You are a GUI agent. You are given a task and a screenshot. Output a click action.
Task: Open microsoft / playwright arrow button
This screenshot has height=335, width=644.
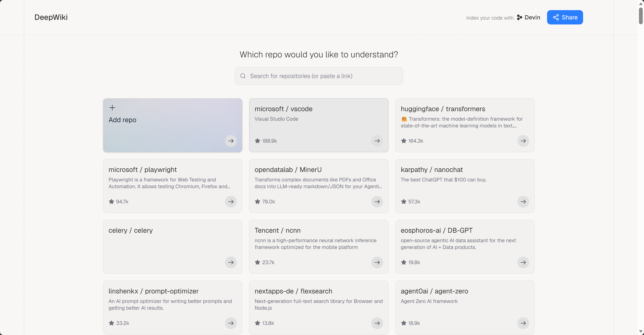pos(231,202)
